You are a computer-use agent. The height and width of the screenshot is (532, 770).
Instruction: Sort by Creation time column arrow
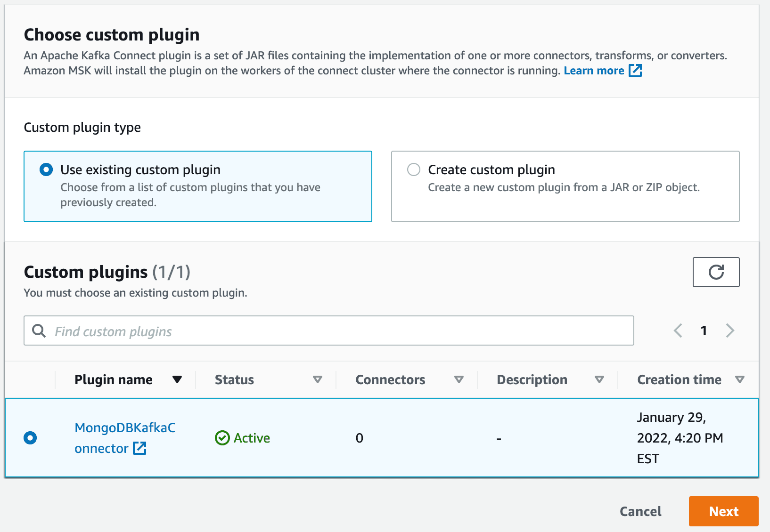740,379
